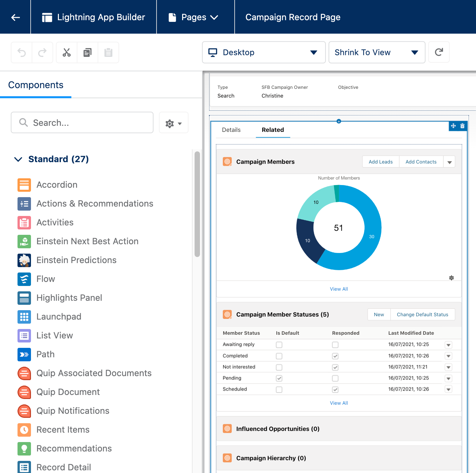This screenshot has height=473, width=476.
Task: Toggle Responded checkbox for Completed
Action: 335,356
